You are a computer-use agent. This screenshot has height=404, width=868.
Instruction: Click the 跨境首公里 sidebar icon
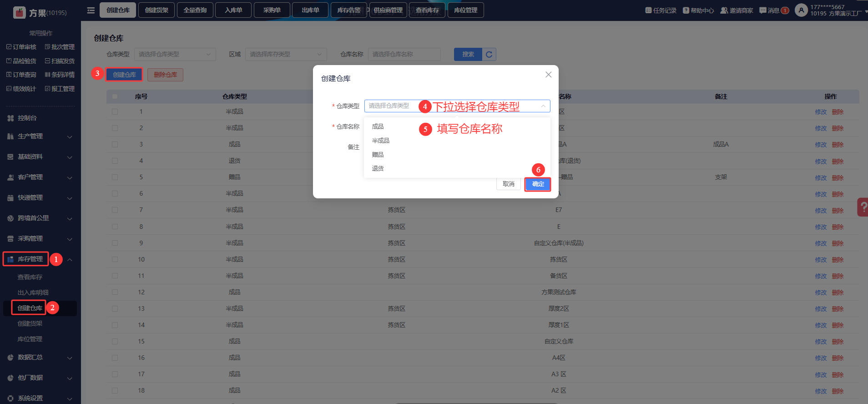coord(10,218)
